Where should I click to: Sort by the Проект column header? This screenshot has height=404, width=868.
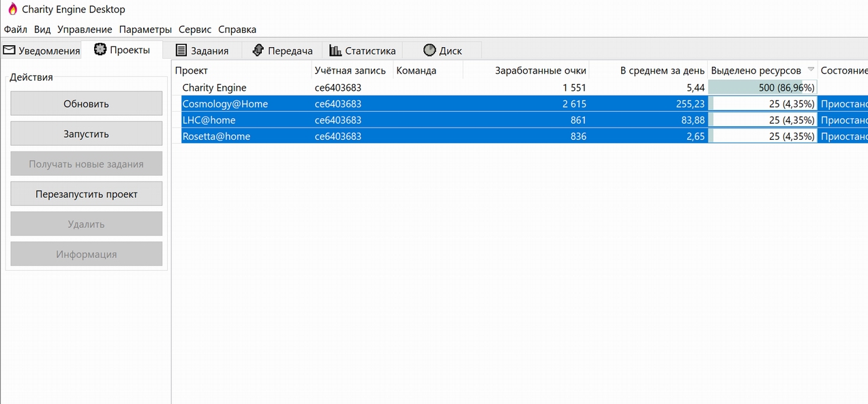click(241, 70)
